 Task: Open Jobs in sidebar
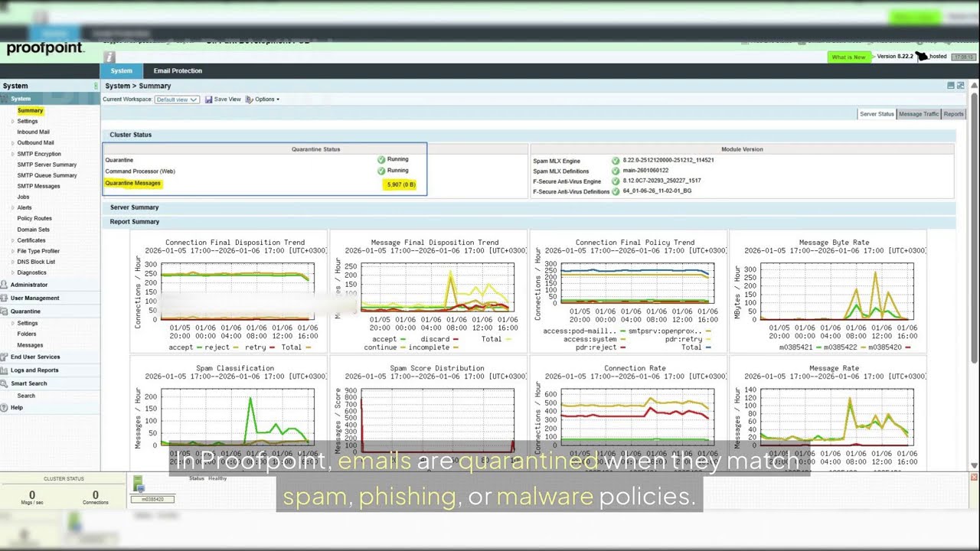point(23,197)
